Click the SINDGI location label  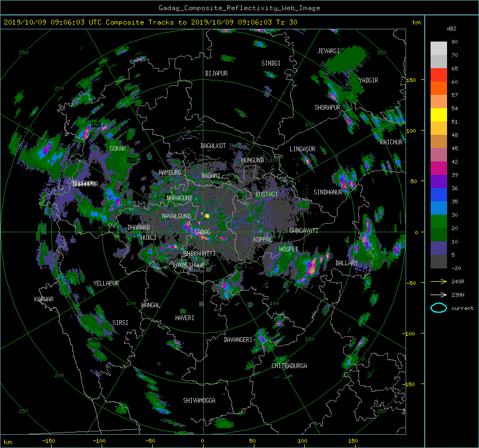click(x=271, y=63)
